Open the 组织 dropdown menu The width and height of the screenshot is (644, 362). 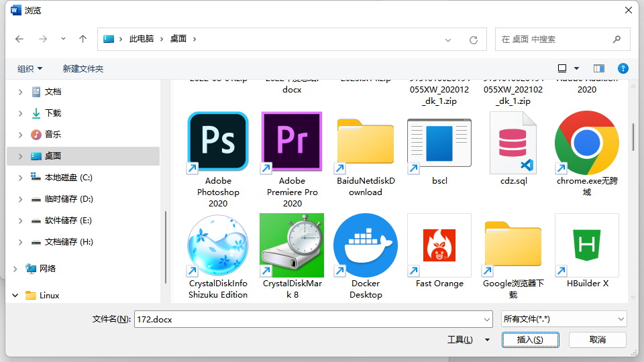[x=30, y=68]
